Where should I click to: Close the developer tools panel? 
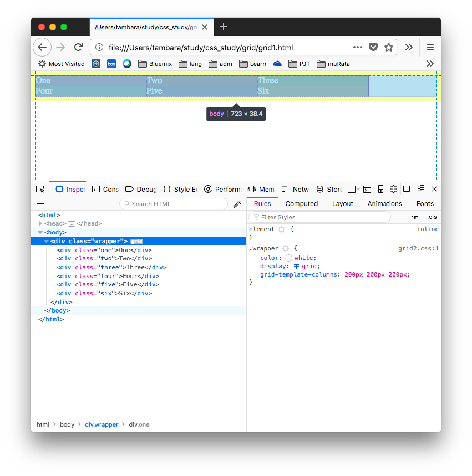[434, 189]
